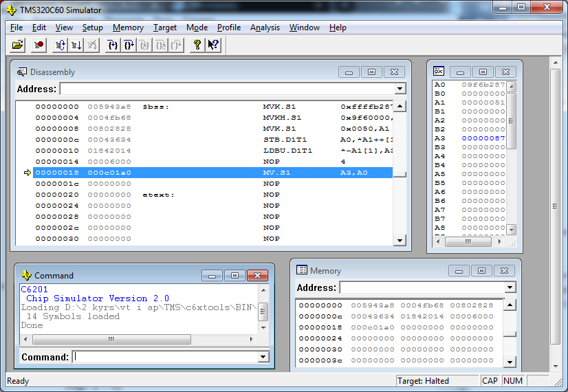Select the LDBU.D1T1 instruction row
This screenshot has width=568, height=392.
click(x=212, y=151)
